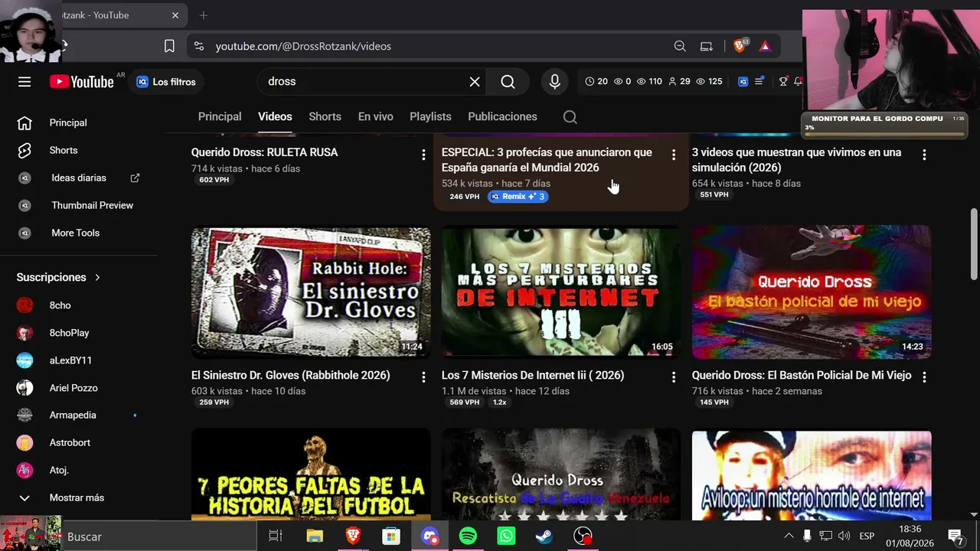
Task: Open the blue vidIQ extension icon
Action: pyautogui.click(x=743, y=82)
